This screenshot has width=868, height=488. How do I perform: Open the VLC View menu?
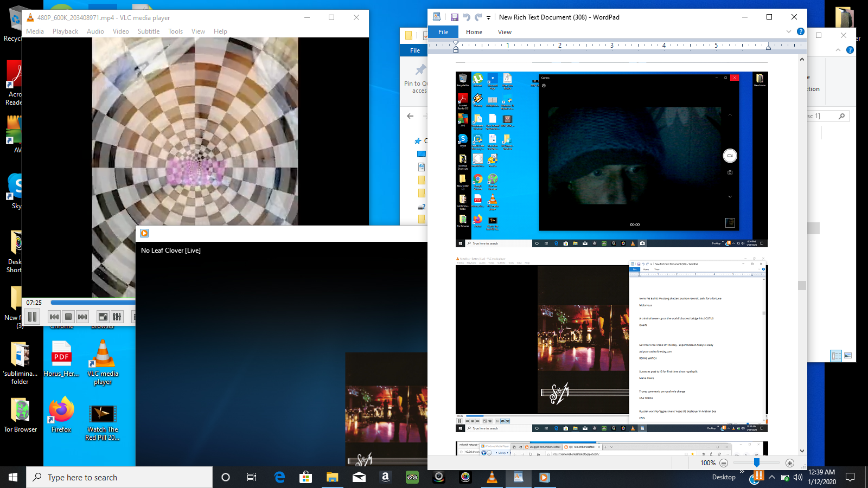point(198,31)
